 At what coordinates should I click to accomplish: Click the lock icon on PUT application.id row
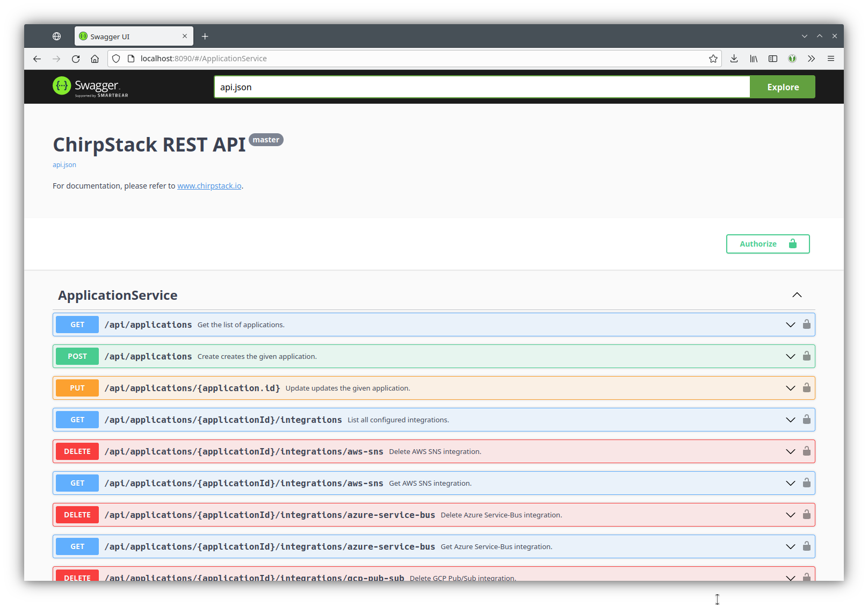click(x=806, y=388)
